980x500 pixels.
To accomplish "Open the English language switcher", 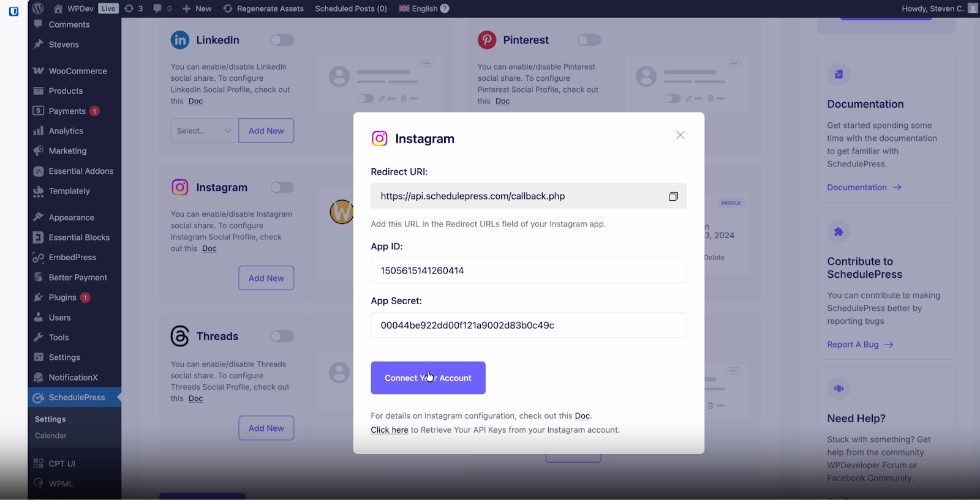I will click(x=418, y=9).
